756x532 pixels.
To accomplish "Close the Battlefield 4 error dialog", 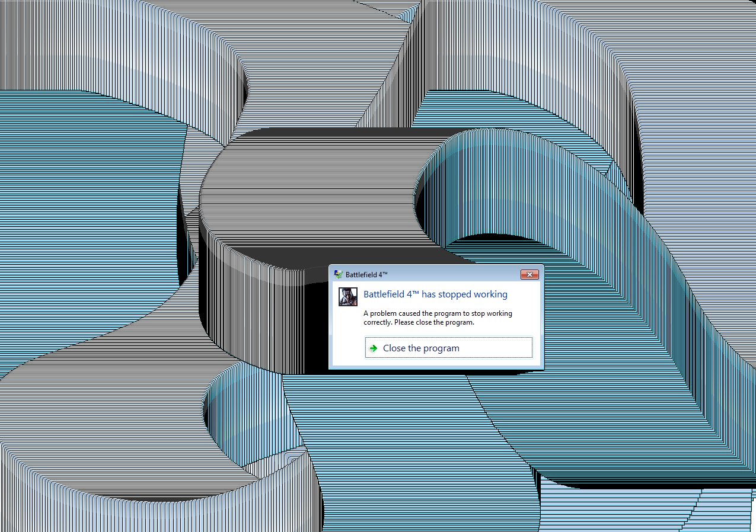I will coord(529,274).
